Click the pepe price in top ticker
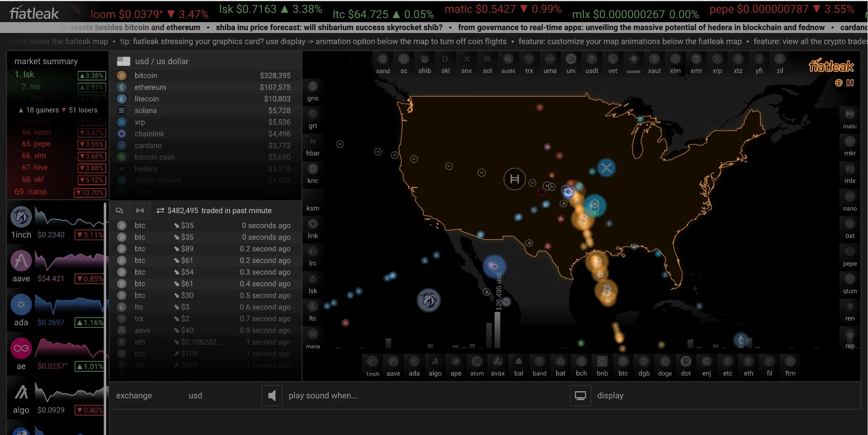This screenshot has height=435, width=868. [x=782, y=9]
